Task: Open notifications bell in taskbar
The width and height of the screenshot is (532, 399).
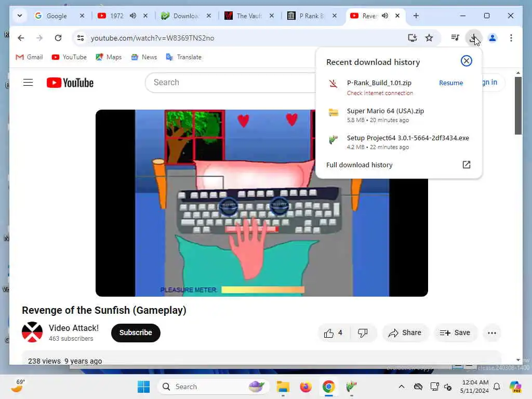Action: coord(497,387)
